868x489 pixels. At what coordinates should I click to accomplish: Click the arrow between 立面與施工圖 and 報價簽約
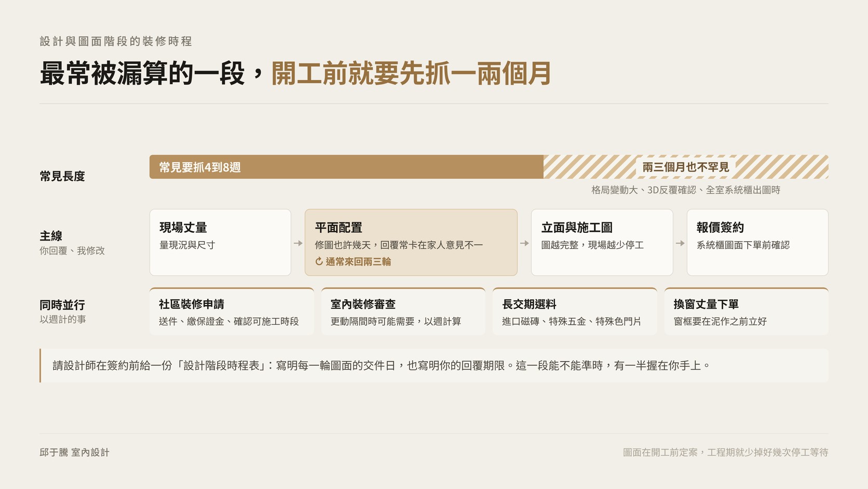[x=680, y=243]
